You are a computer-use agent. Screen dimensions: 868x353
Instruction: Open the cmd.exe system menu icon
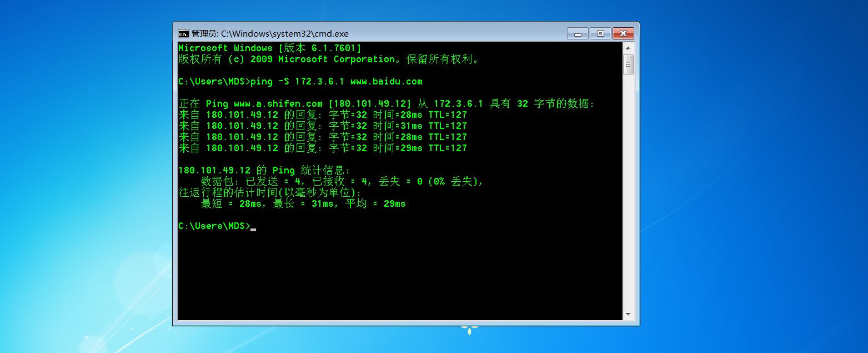(183, 33)
